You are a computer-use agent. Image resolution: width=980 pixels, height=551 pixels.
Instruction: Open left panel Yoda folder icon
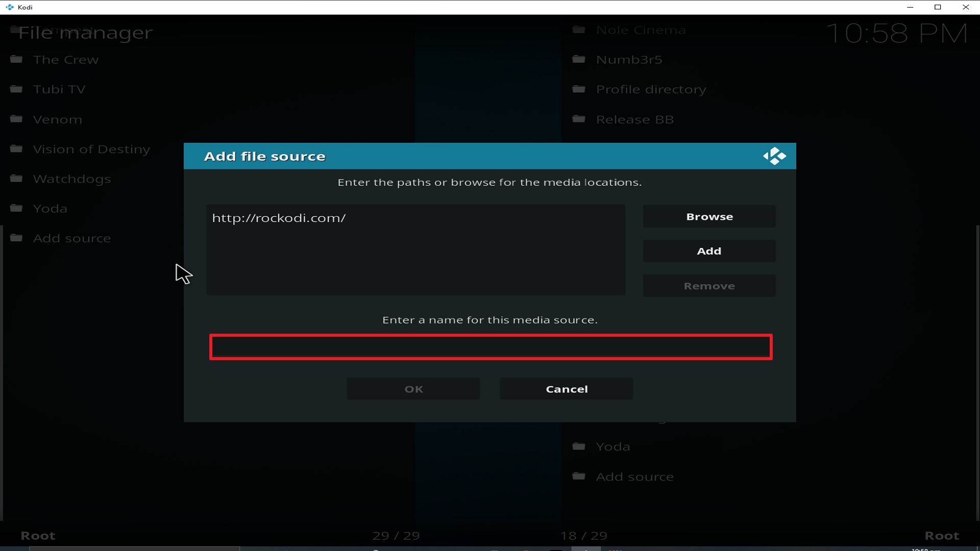pos(16,208)
